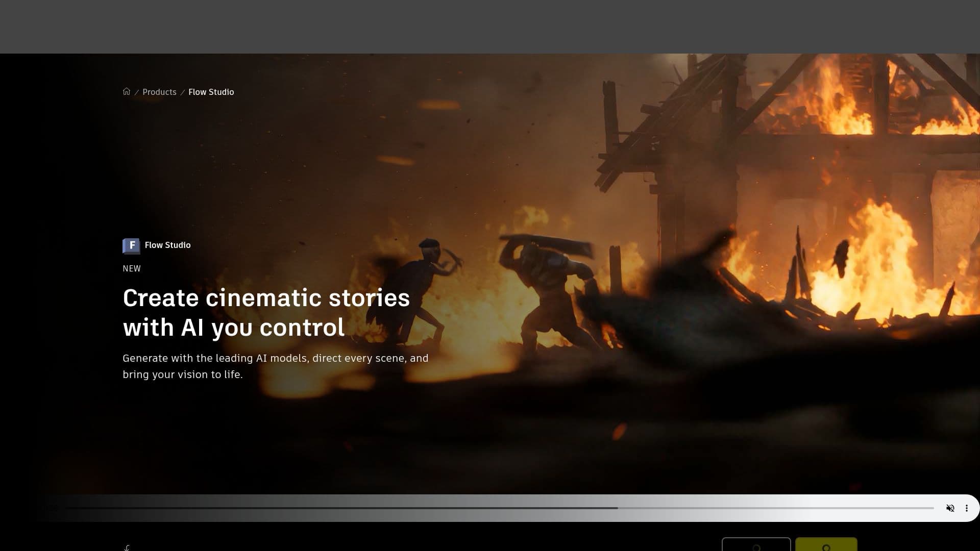Unmute the hero video audio

point(950,508)
